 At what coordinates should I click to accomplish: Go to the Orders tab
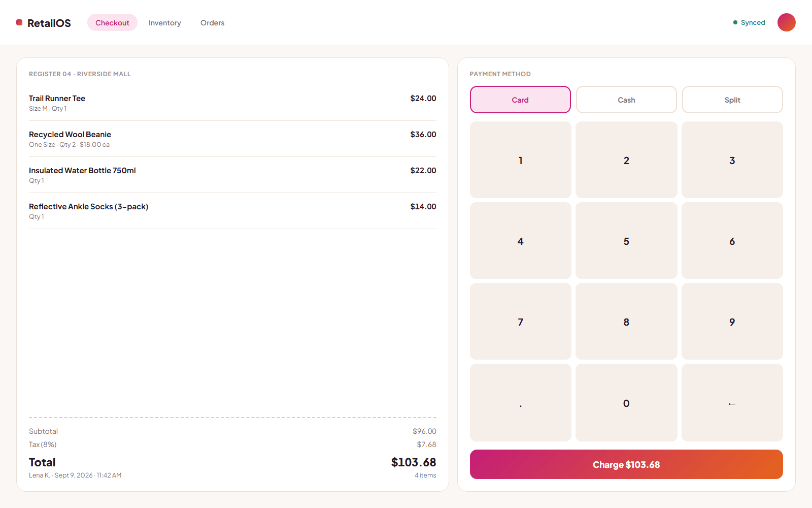pyautogui.click(x=212, y=22)
